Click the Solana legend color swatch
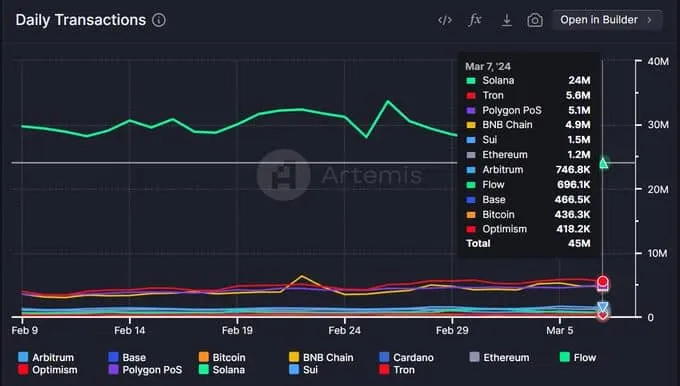Image resolution: width=680 pixels, height=386 pixels. tap(204, 370)
